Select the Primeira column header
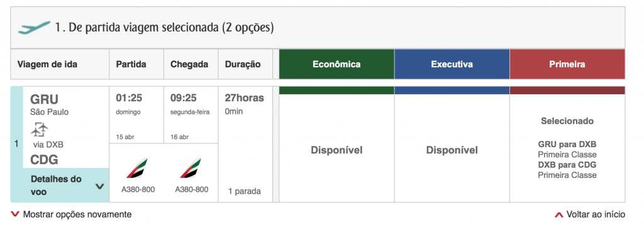This screenshot has width=644, height=227. tap(567, 64)
